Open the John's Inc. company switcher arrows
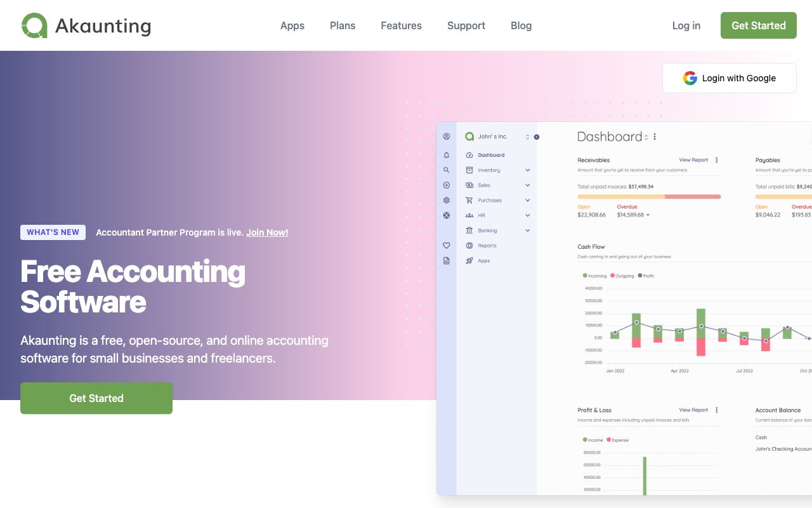The image size is (812, 508). (x=527, y=137)
